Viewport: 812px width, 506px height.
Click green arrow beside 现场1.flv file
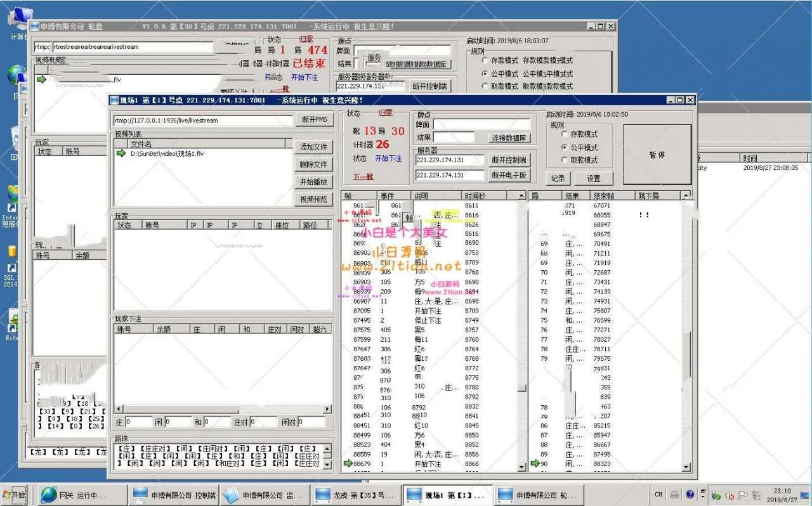tap(120, 153)
